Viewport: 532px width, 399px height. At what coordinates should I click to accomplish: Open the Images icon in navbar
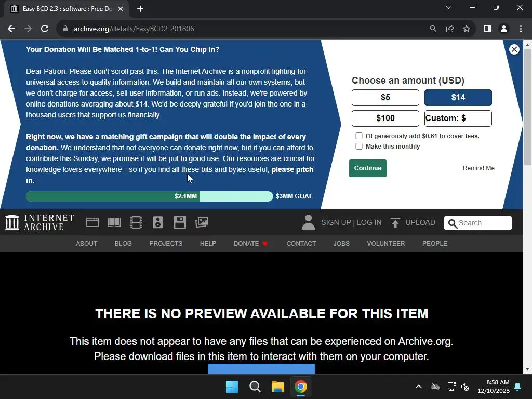coord(202,222)
